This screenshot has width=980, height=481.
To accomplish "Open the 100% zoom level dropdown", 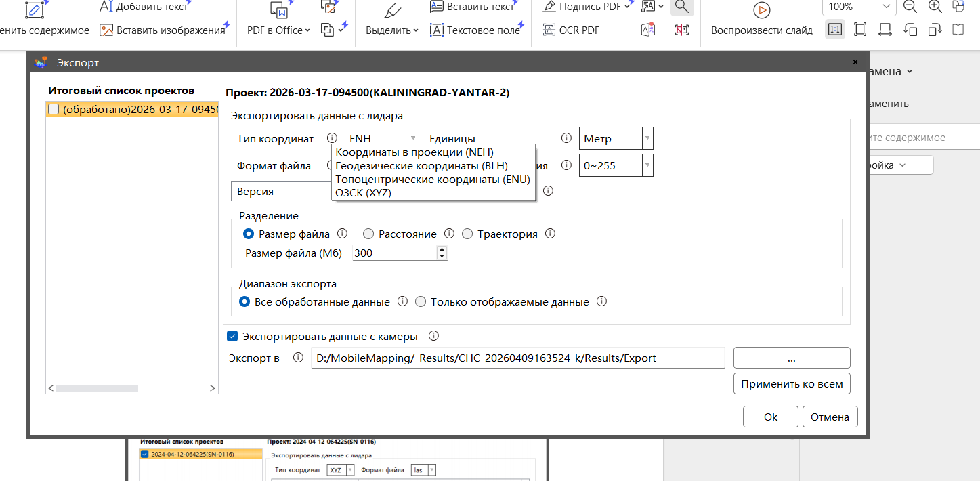I will (x=859, y=7).
